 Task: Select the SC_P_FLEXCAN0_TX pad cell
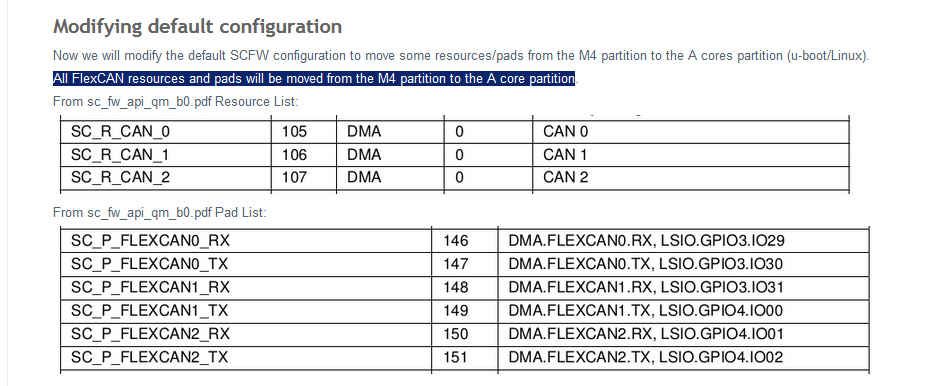246,264
